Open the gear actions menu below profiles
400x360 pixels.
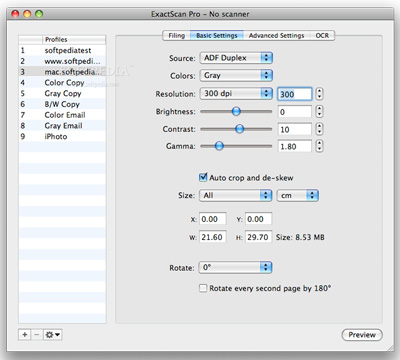tap(53, 334)
